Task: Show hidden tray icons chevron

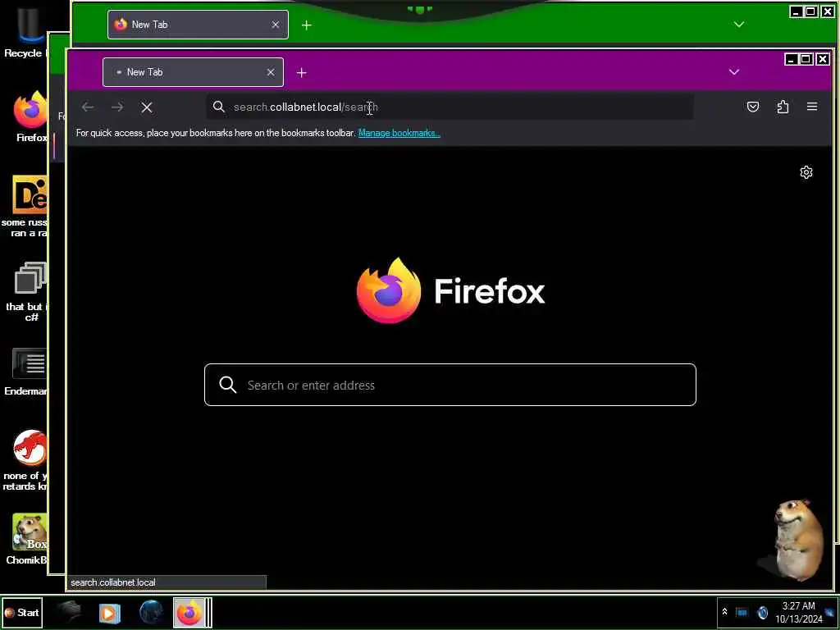Action: click(x=725, y=612)
